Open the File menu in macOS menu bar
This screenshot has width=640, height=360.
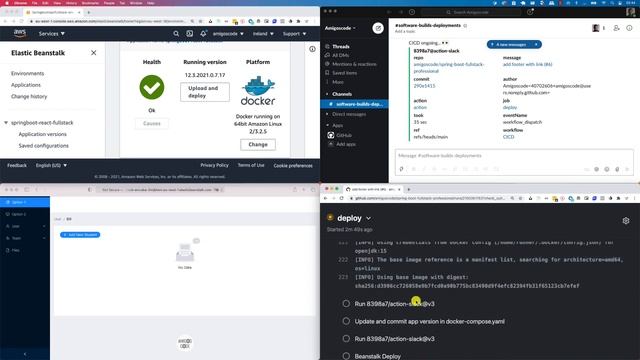pos(35,3)
